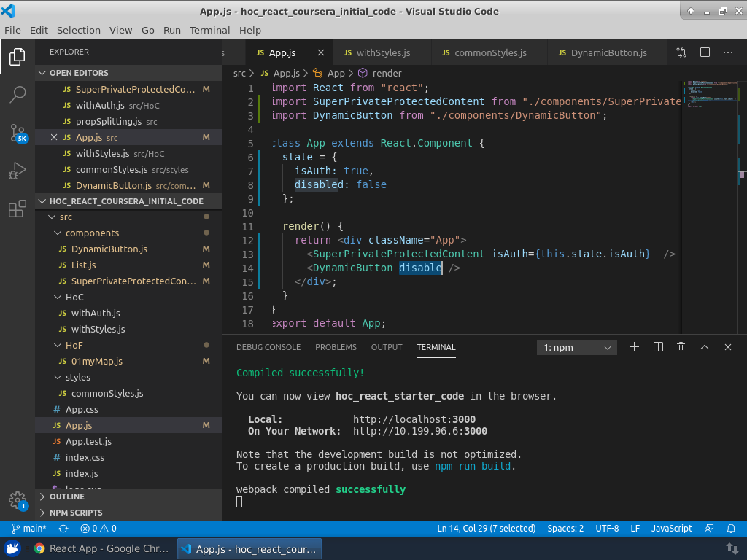The height and width of the screenshot is (560, 747).
Task: Click the notifications bell in status bar
Action: (732, 529)
